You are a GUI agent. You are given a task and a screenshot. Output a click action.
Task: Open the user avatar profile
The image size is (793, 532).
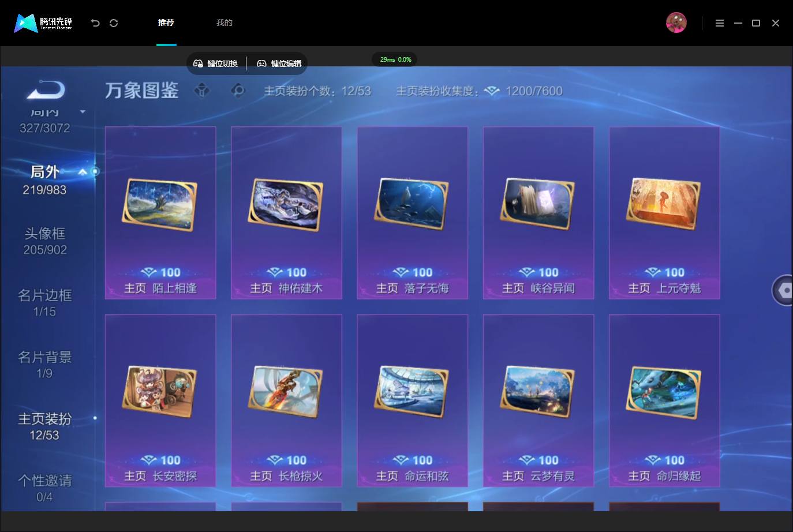[676, 23]
